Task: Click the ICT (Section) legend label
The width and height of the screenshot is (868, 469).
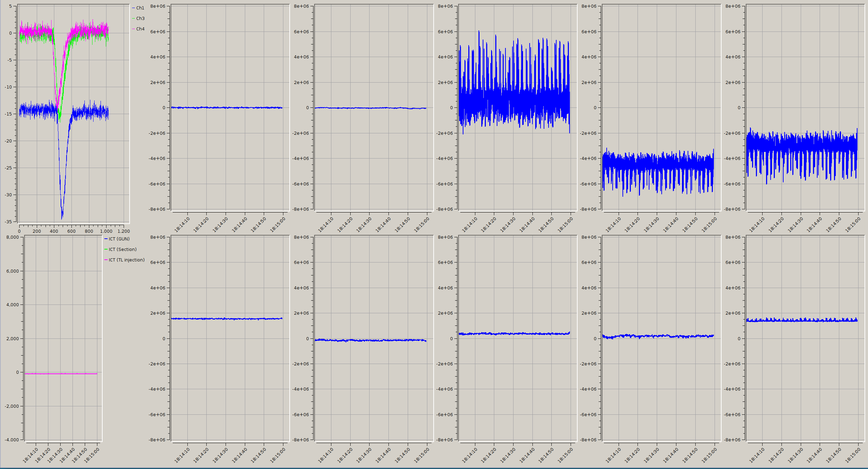Action: pos(123,250)
